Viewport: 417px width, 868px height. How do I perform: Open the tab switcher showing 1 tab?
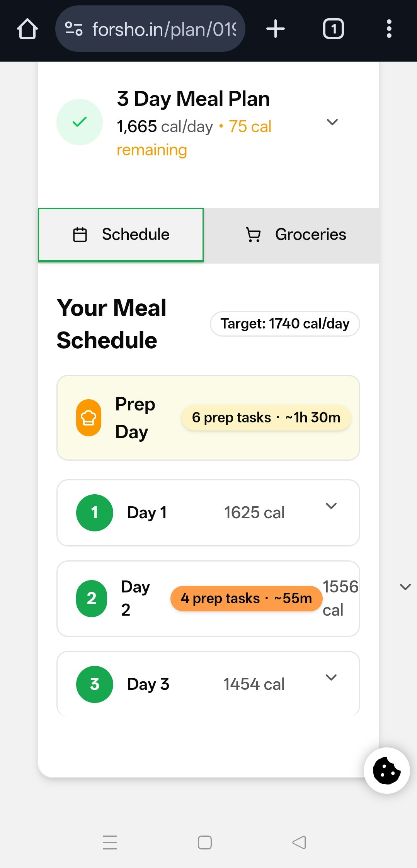coord(333,29)
